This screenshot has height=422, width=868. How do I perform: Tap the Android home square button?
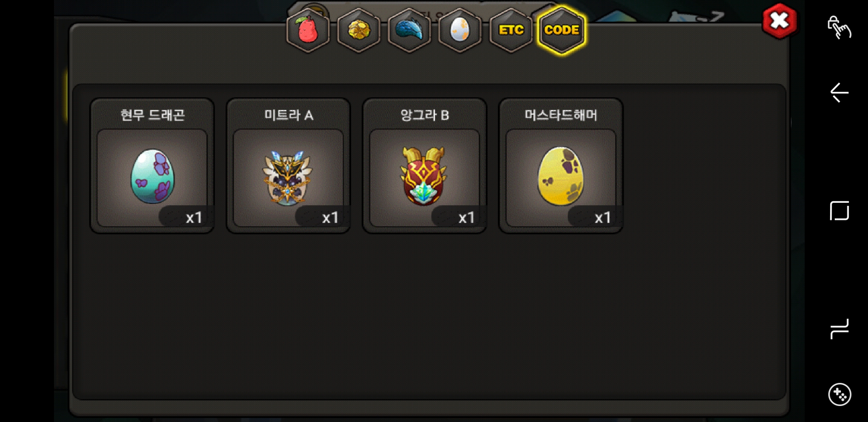pyautogui.click(x=839, y=211)
